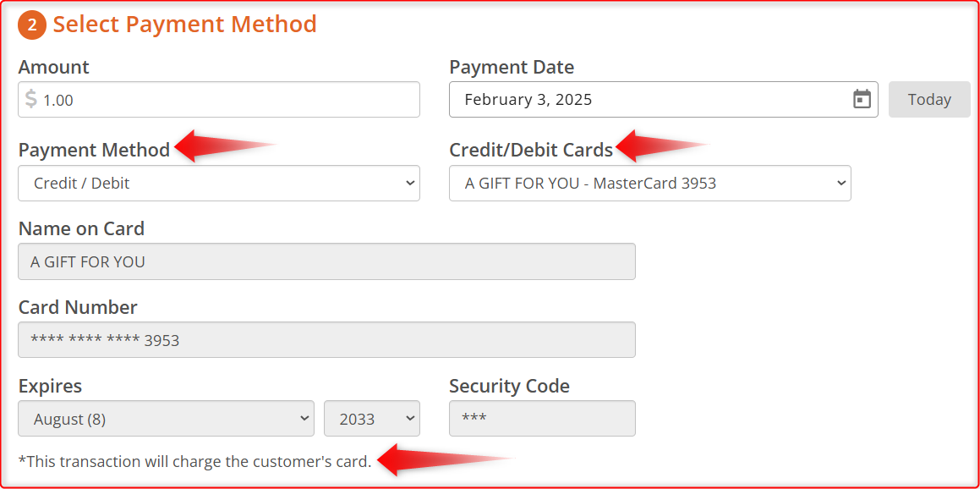980x489 pixels.
Task: Open the expiration month dropdown
Action: tap(167, 418)
